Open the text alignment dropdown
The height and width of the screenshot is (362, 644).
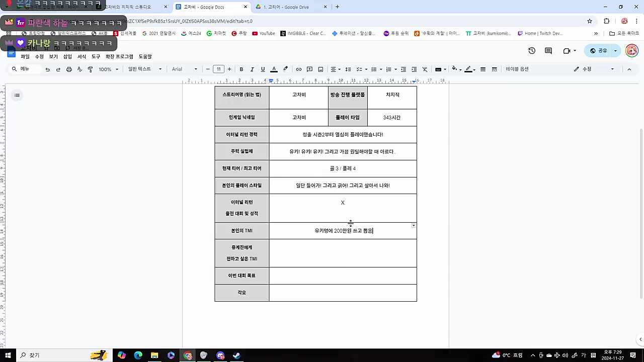pyautogui.click(x=335, y=69)
